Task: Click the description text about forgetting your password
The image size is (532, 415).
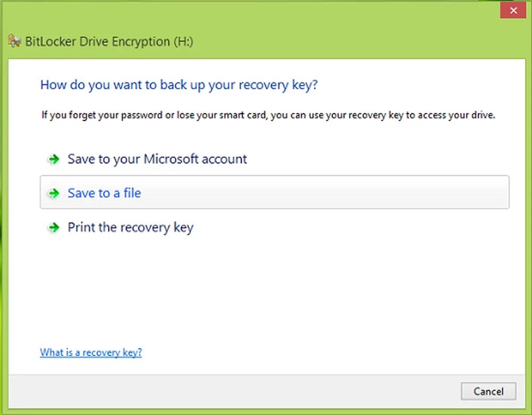Action: point(269,115)
